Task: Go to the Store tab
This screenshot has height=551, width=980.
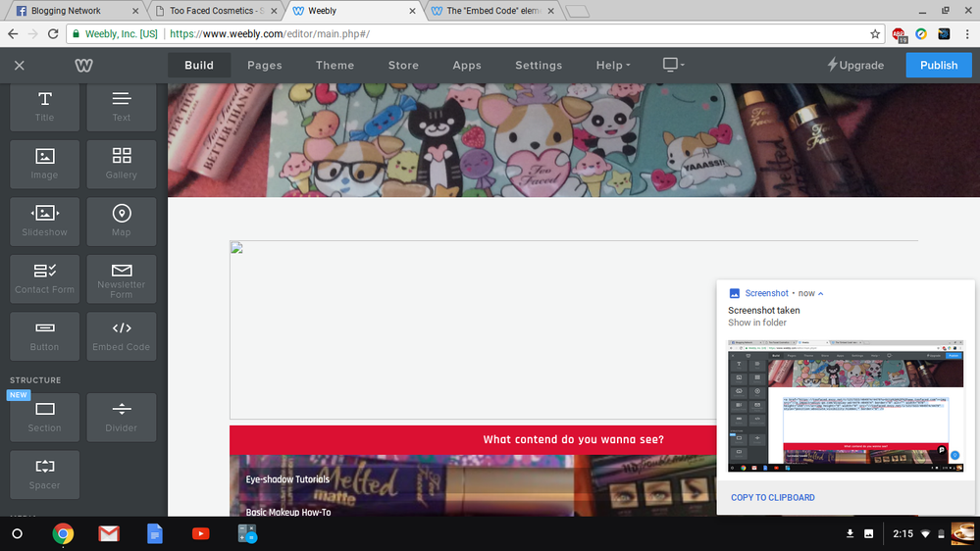Action: pos(403,65)
